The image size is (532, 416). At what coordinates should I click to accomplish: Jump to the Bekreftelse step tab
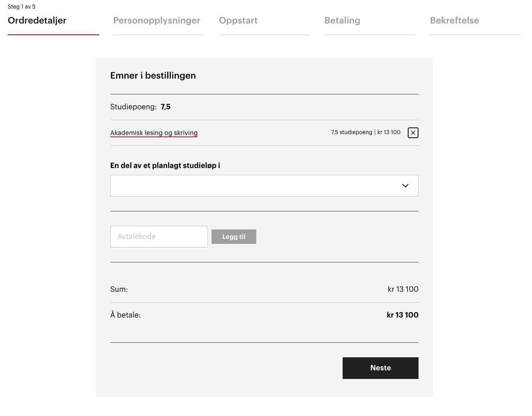pyautogui.click(x=454, y=21)
